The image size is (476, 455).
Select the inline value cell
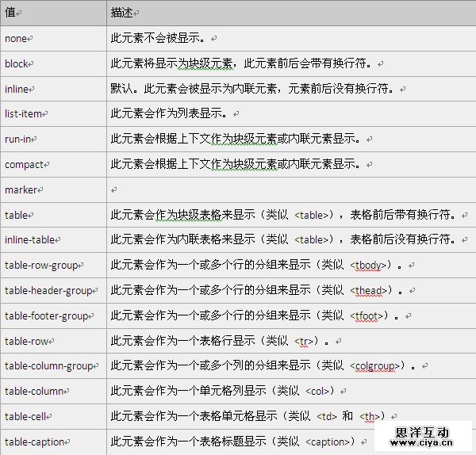(x=54, y=89)
